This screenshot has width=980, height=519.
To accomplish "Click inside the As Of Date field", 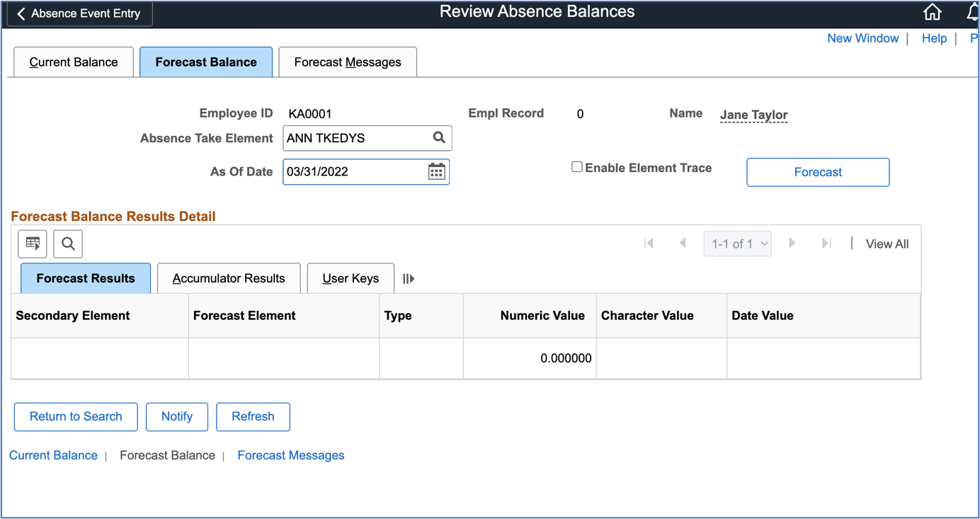I will (x=340, y=171).
